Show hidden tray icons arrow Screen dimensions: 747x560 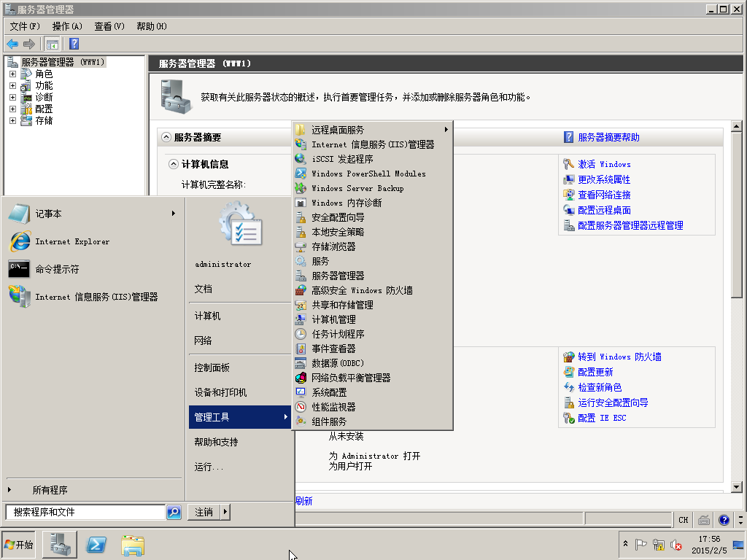625,544
